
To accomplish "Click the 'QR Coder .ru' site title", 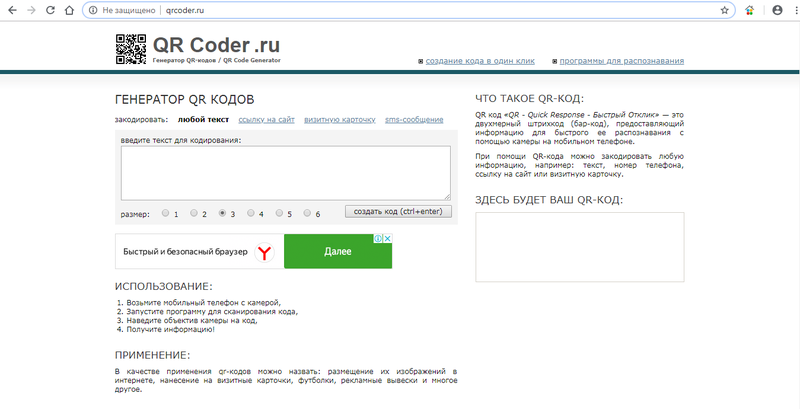I will pos(216,45).
